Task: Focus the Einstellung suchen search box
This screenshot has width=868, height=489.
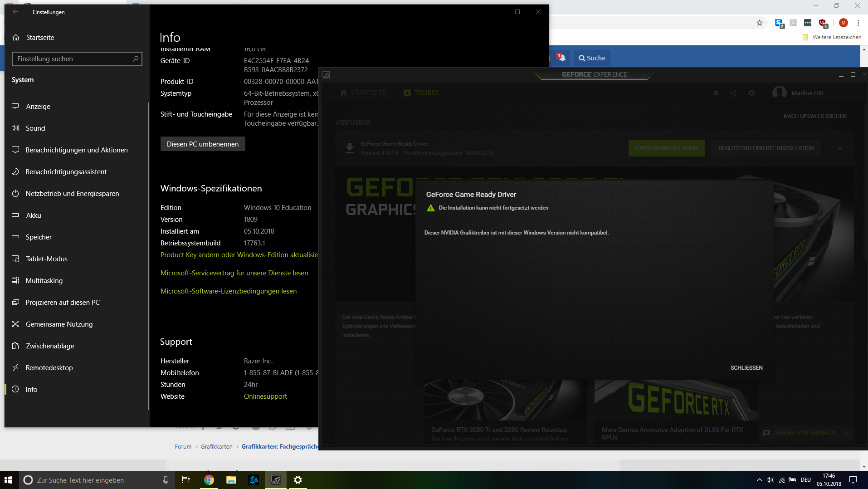Action: [x=77, y=59]
